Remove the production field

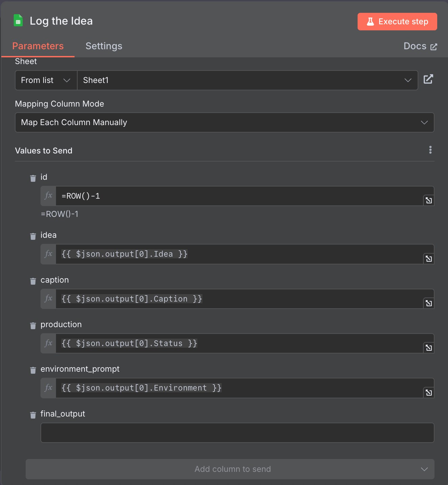33,325
